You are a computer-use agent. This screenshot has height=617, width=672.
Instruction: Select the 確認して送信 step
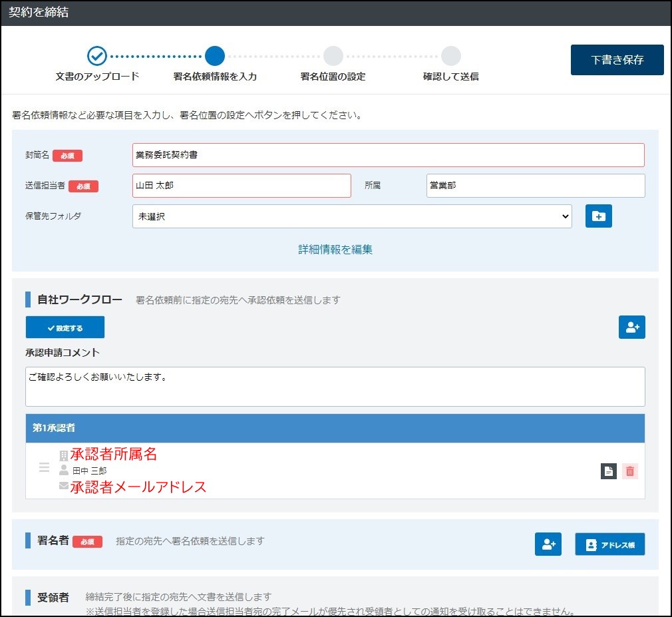click(x=450, y=56)
